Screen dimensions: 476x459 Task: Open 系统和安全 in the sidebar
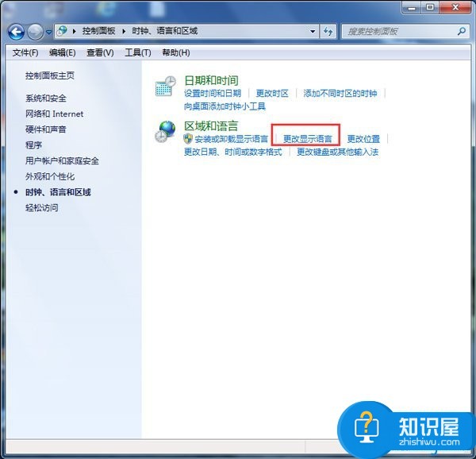(46, 98)
